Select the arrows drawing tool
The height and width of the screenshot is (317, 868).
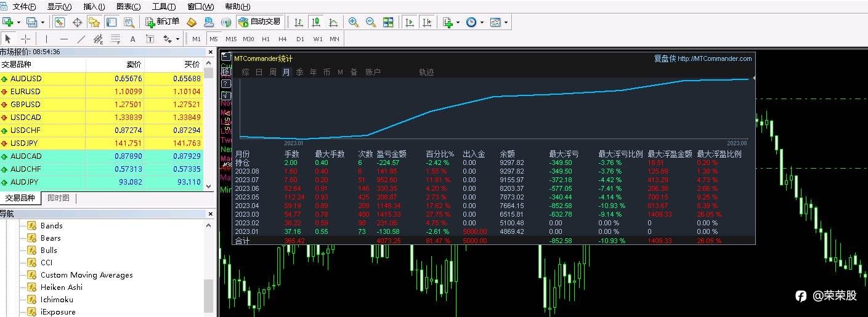tap(167, 39)
